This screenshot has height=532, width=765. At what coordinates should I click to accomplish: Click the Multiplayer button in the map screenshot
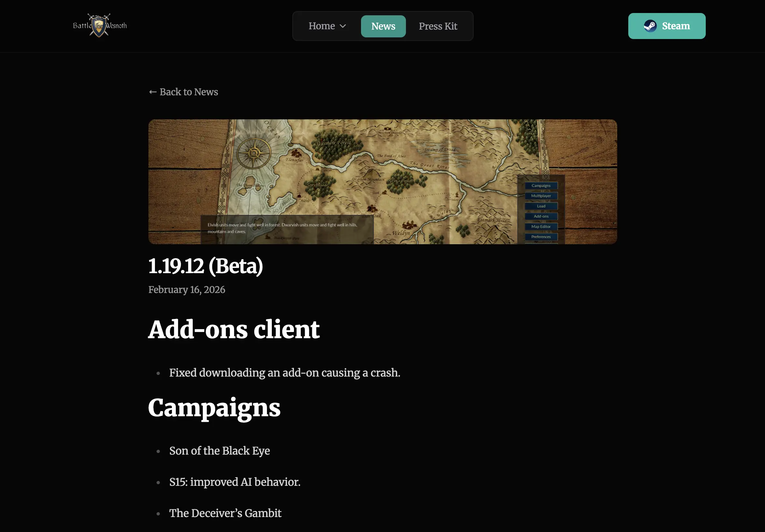541,196
